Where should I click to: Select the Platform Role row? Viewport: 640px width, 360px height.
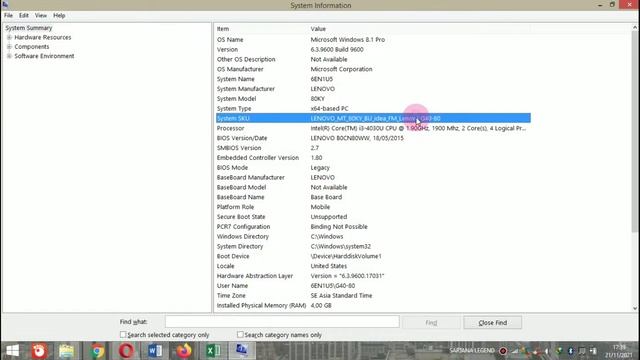(x=373, y=207)
